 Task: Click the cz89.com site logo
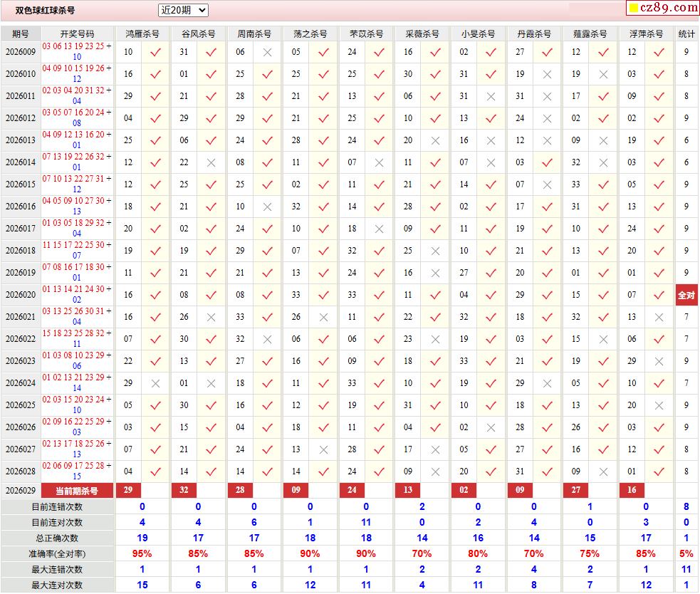coord(669,8)
